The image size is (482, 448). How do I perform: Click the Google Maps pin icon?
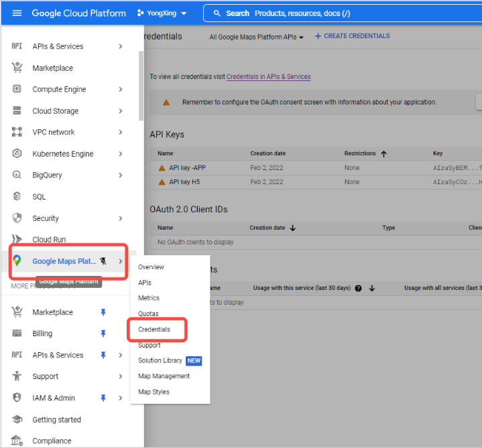click(x=17, y=260)
